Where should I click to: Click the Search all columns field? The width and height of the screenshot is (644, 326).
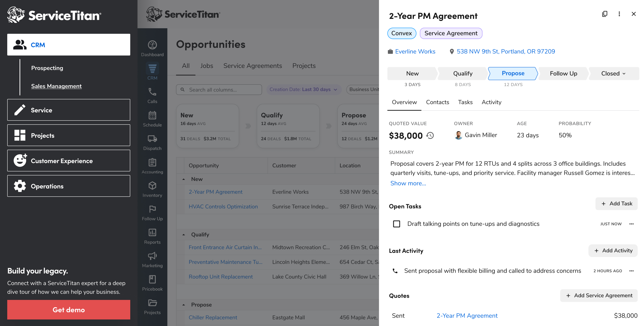pos(219,90)
